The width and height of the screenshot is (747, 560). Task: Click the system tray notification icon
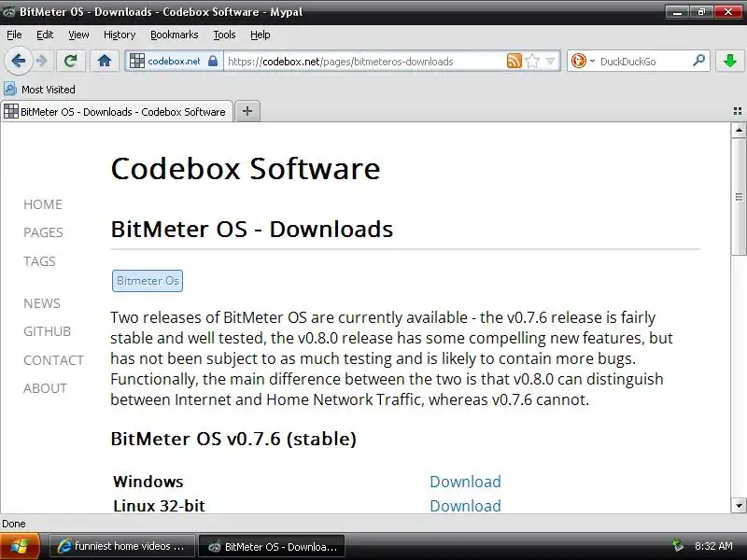pyautogui.click(x=678, y=546)
